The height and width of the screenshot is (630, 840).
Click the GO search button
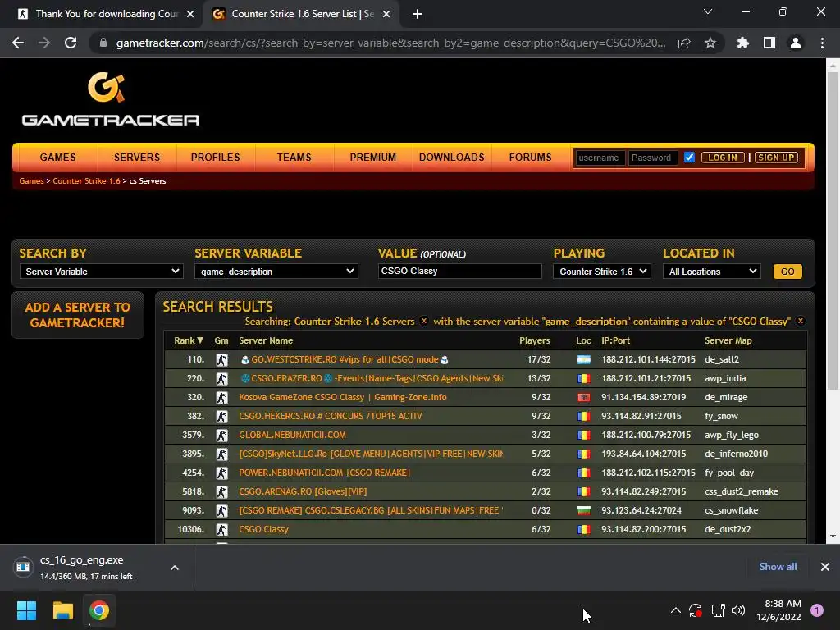[787, 271]
